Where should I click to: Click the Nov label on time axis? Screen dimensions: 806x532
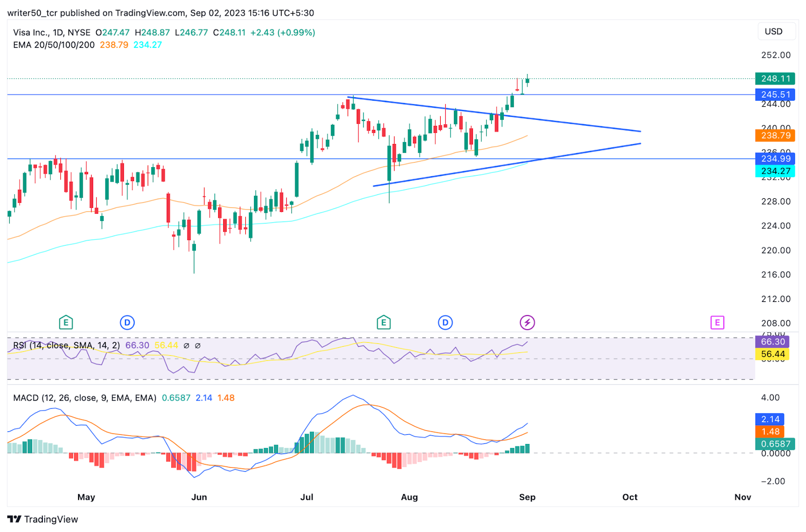[743, 497]
